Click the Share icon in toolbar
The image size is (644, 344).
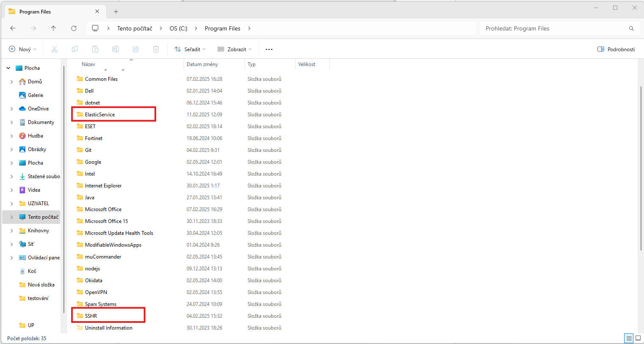(x=136, y=49)
